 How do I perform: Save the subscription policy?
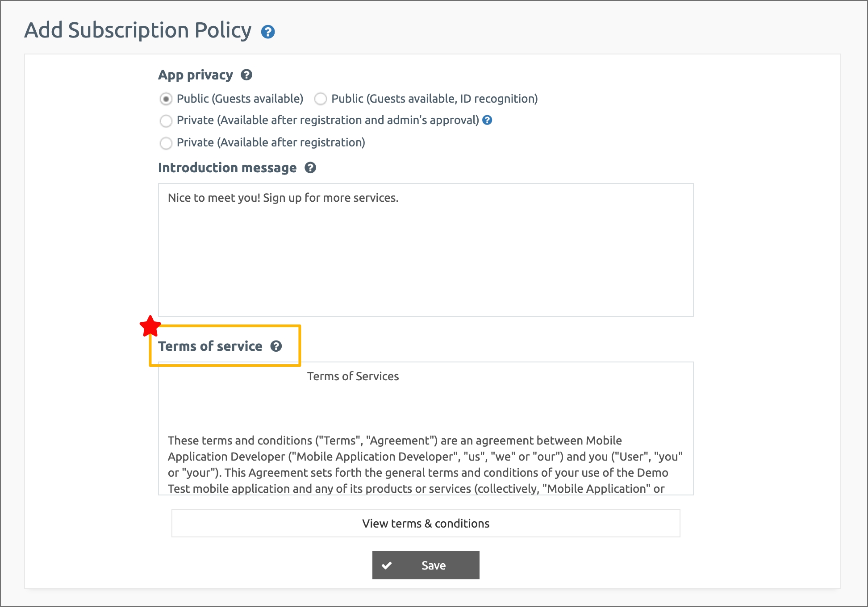(x=426, y=565)
